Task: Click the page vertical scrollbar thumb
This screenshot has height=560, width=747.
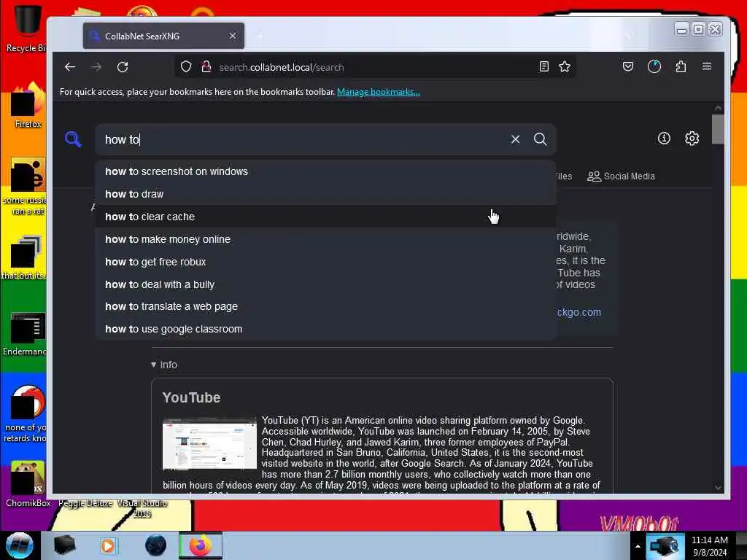Action: 718,128
